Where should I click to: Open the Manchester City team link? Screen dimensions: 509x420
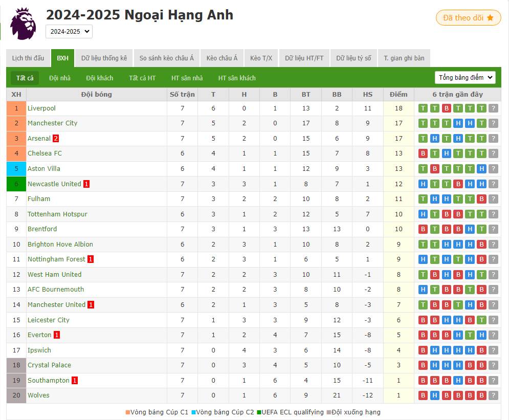pos(52,123)
